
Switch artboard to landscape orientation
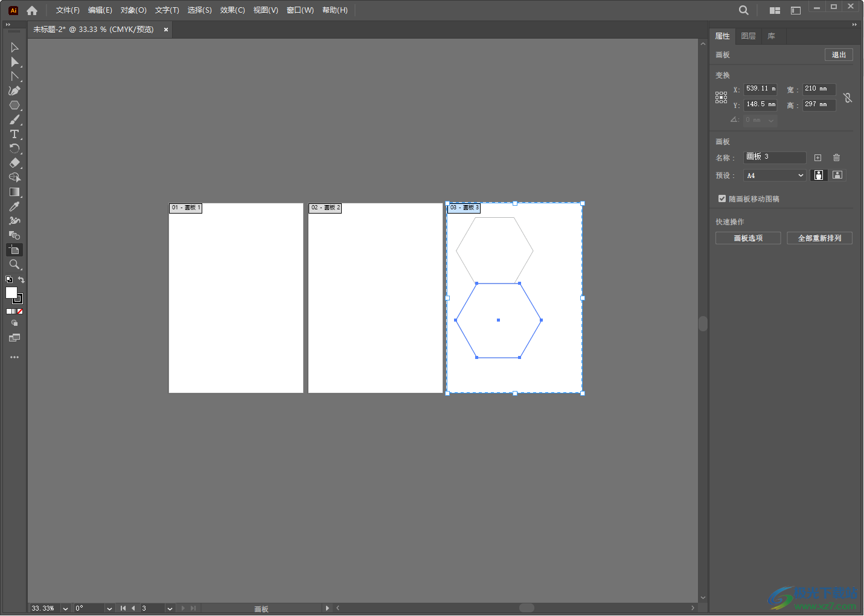point(837,175)
